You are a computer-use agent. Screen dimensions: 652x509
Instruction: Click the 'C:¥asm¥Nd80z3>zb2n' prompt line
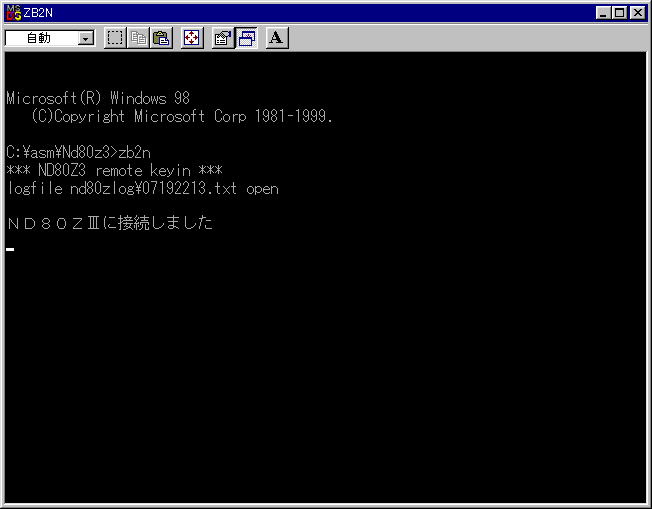tap(79, 153)
